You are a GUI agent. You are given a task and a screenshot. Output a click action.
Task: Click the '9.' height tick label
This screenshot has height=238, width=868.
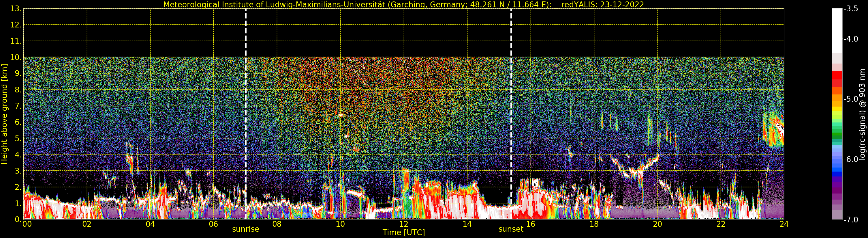pos(18,74)
